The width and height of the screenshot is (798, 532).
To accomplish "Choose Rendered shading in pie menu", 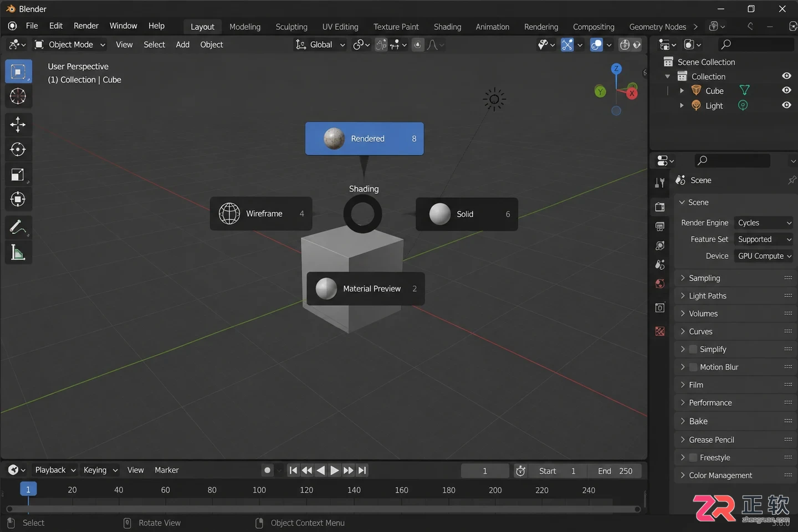I will [x=365, y=139].
